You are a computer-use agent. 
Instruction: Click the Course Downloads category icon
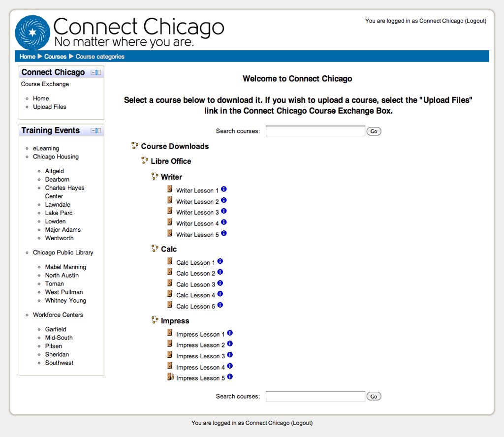click(135, 146)
